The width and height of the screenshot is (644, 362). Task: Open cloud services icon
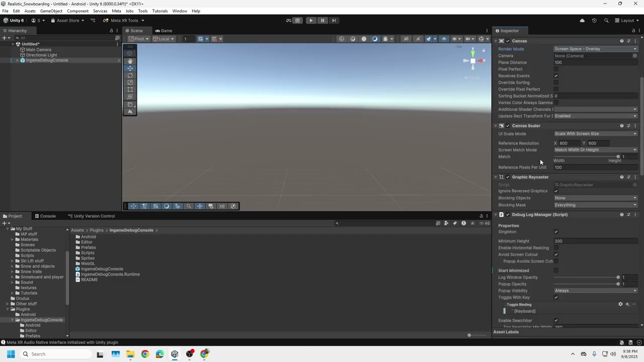tap(582, 21)
